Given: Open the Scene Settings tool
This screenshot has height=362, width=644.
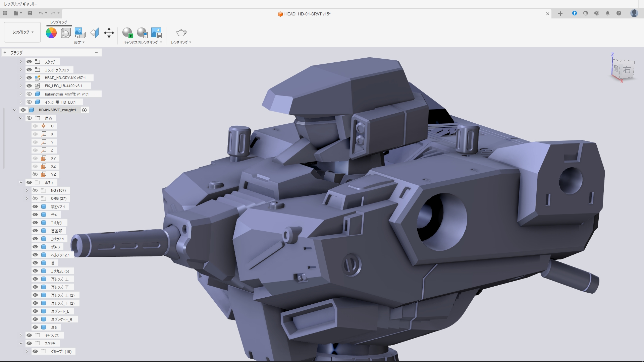Looking at the screenshot, I should tap(65, 33).
